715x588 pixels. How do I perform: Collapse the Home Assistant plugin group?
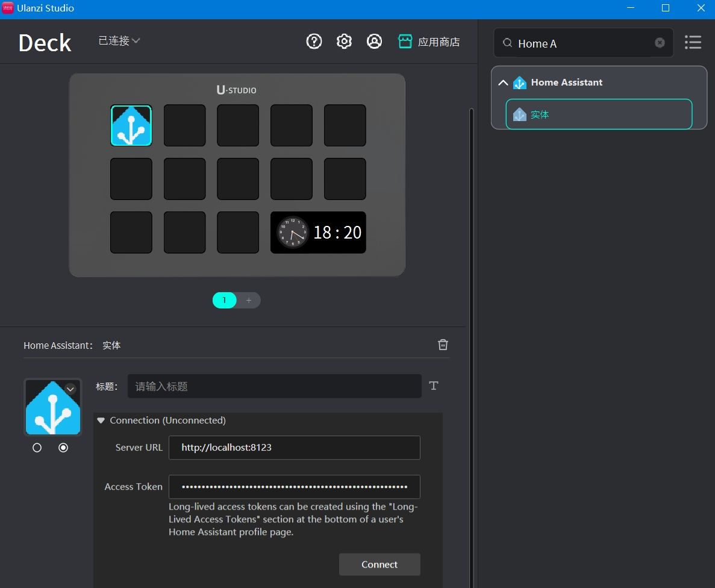tap(503, 83)
